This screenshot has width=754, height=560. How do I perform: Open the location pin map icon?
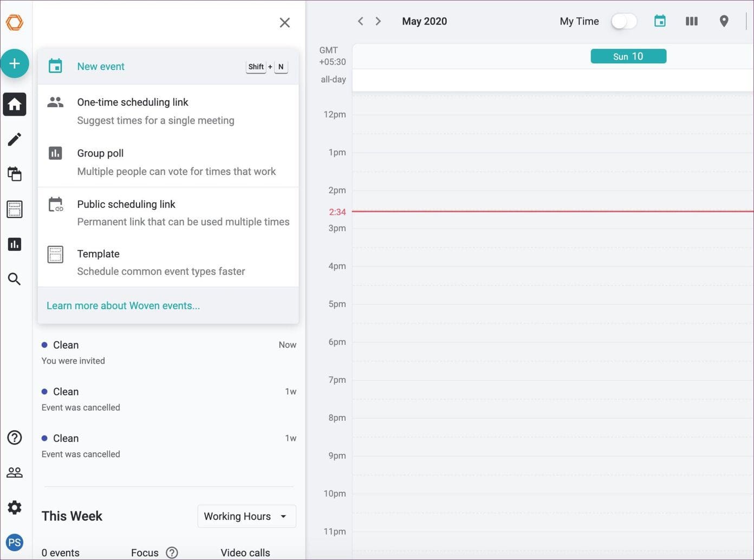coord(724,21)
